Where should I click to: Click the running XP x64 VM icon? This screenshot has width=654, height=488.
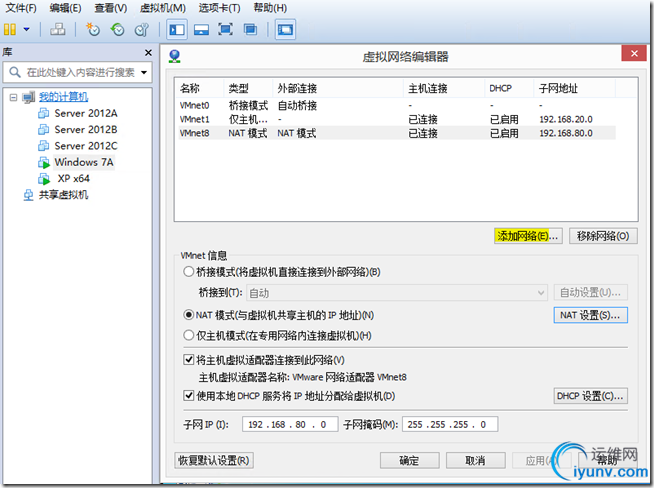point(44,179)
